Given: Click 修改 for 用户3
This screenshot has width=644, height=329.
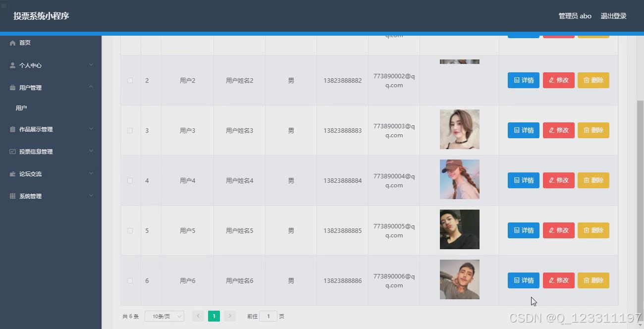Looking at the screenshot, I should [559, 130].
